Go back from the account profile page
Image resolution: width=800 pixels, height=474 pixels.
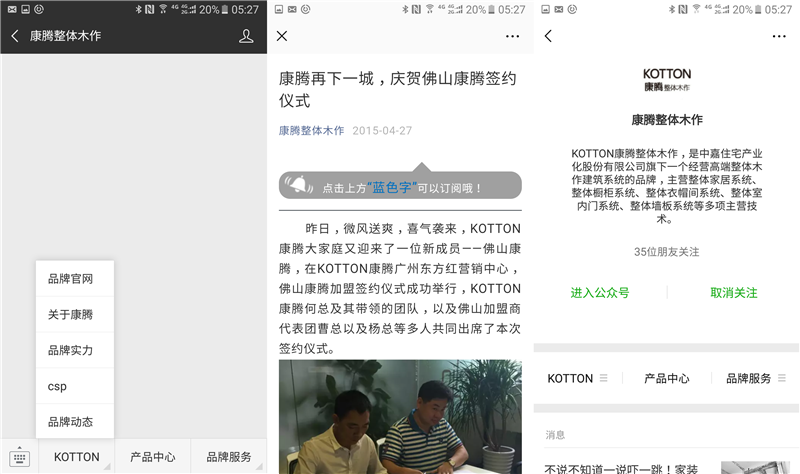pos(548,36)
